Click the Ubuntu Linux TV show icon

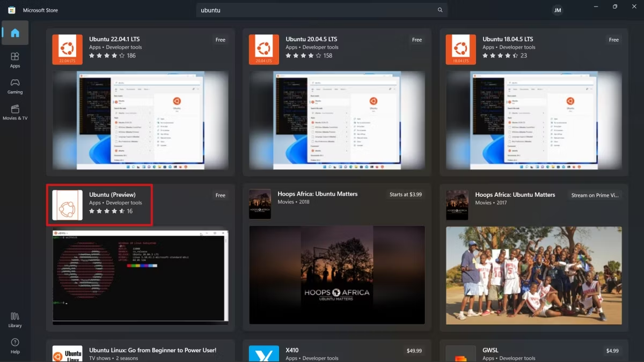[67, 354]
